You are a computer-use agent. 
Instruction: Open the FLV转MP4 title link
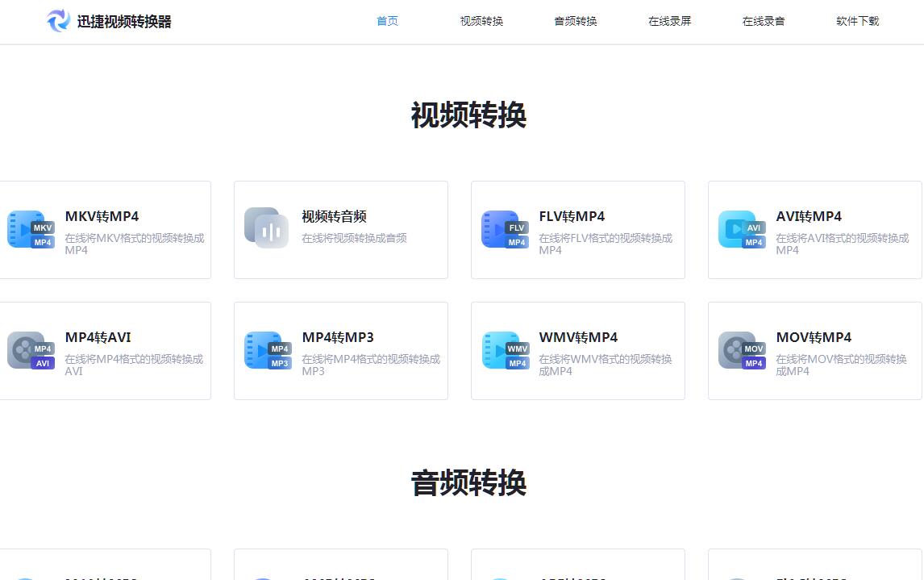coord(572,216)
